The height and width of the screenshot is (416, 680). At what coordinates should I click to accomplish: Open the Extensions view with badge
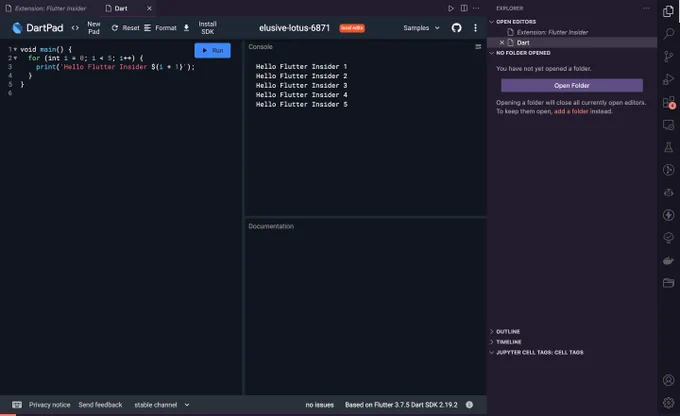click(x=668, y=102)
